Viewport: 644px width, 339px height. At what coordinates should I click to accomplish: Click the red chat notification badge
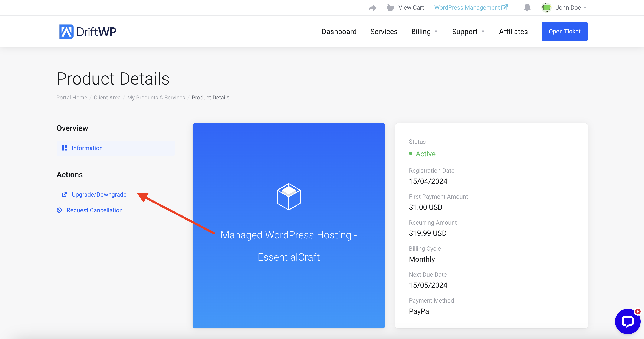pyautogui.click(x=638, y=312)
